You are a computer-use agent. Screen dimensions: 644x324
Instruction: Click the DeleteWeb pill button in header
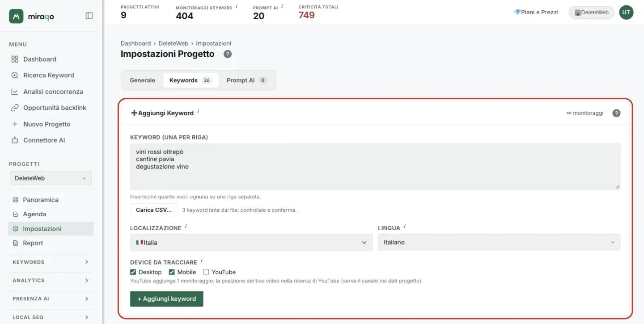pos(591,13)
